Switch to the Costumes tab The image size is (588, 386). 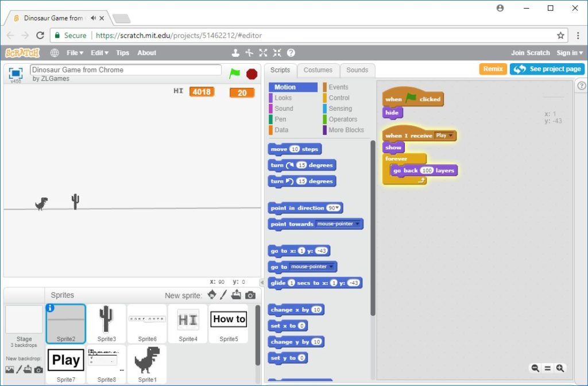click(x=318, y=70)
